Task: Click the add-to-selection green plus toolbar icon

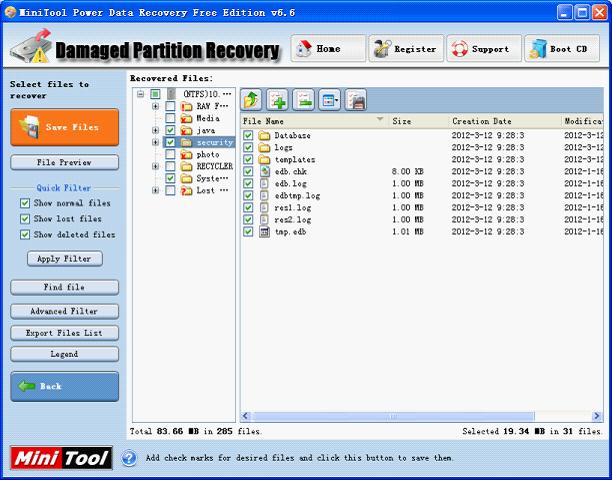Action: click(277, 100)
